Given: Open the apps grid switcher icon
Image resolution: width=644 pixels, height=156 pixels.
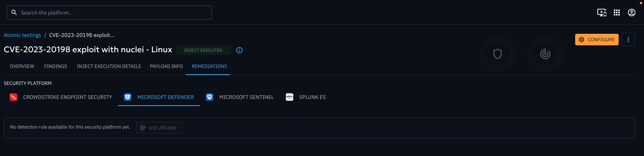Looking at the screenshot, I should pos(617,13).
